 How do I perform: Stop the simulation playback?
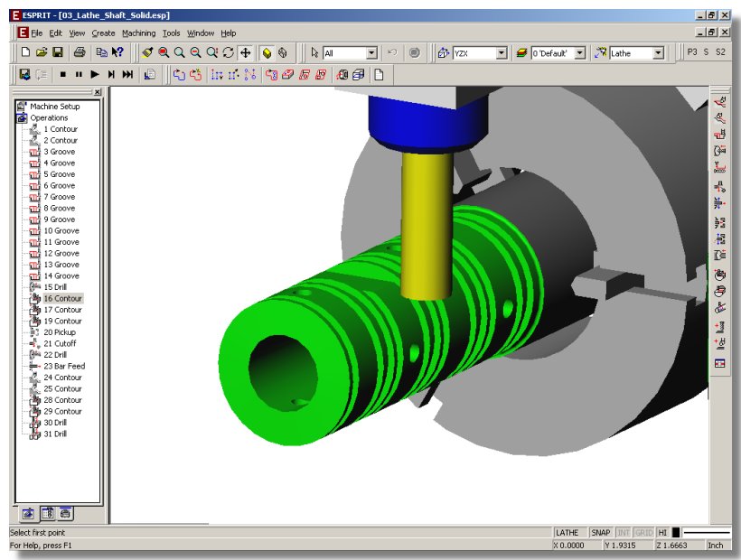[63, 75]
